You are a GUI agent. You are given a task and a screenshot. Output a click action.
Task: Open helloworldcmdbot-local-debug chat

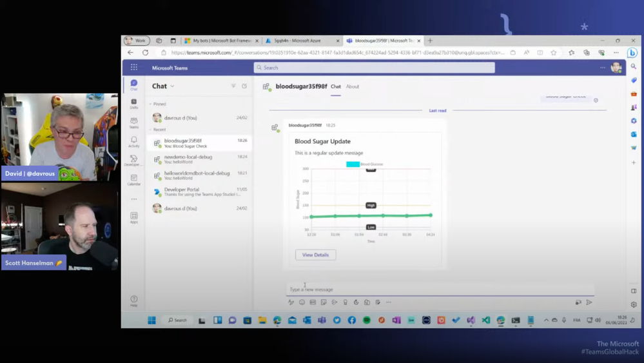200,175
